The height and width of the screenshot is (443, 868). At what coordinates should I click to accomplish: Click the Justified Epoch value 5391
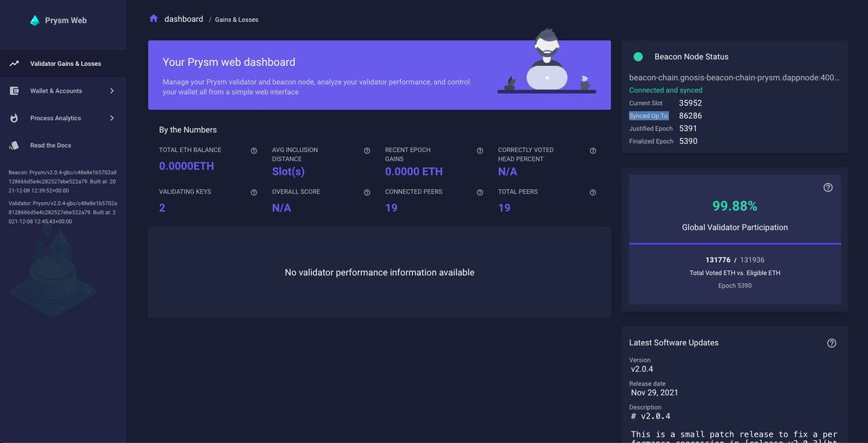[x=689, y=129]
